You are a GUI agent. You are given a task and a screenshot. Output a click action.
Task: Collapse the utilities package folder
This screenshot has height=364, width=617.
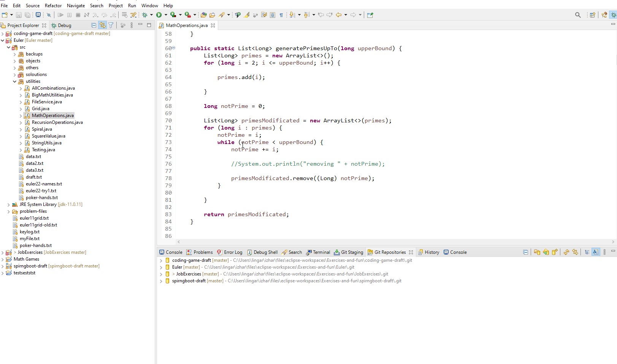[x=15, y=81]
